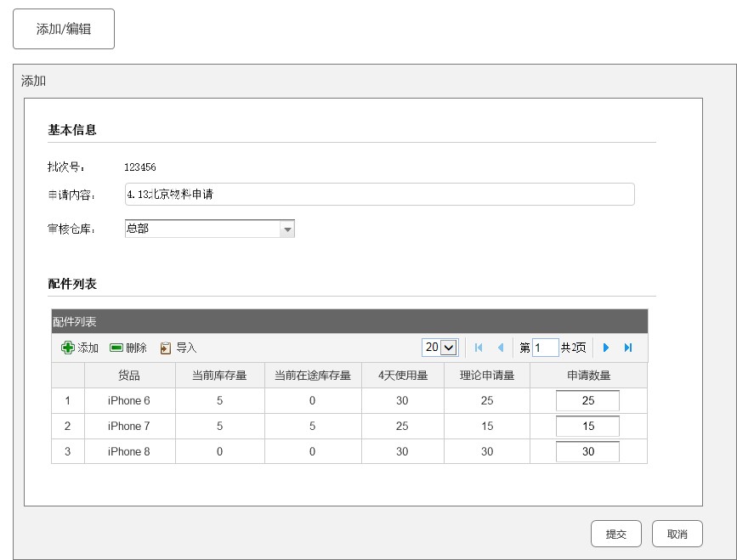737x560 pixels.
Task: Click row number 3 cell
Action: [x=68, y=451]
